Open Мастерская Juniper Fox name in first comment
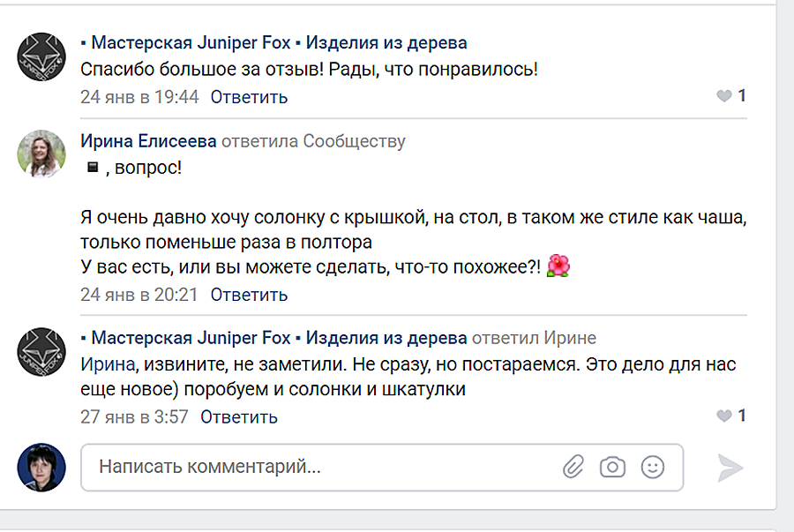 (x=273, y=42)
